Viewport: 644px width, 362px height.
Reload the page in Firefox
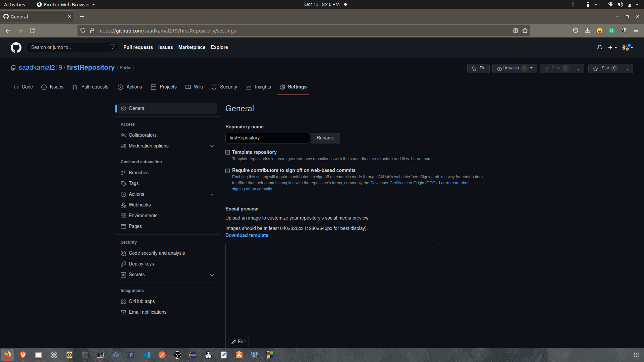pos(32,31)
